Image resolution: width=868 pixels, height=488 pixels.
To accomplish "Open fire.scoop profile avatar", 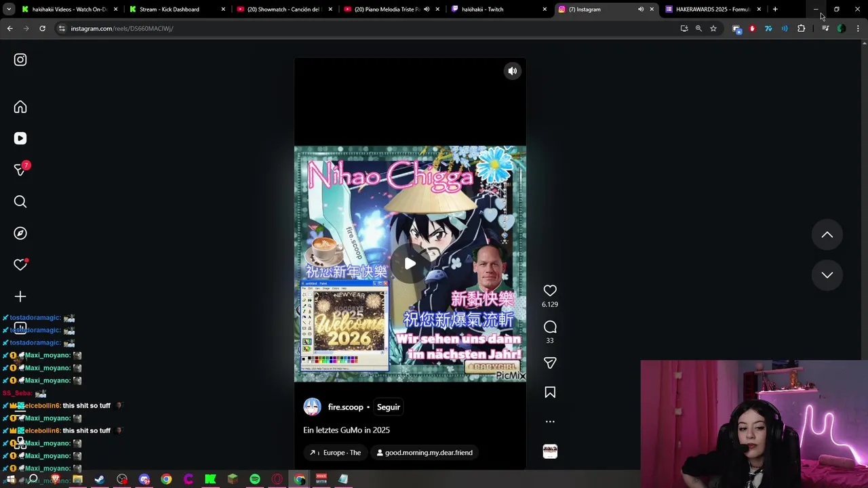I will (312, 407).
